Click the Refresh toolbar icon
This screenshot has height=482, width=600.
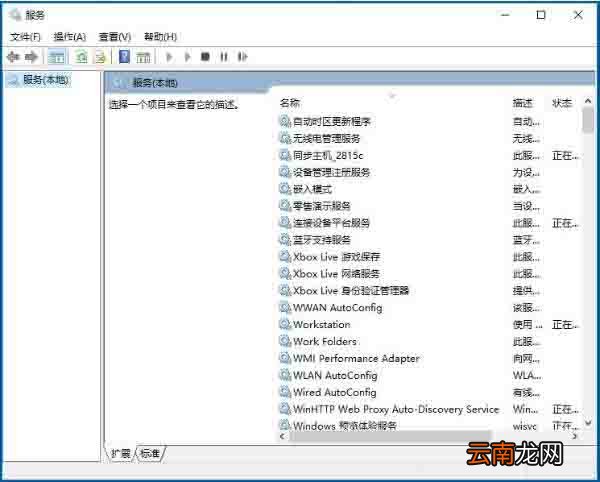point(81,57)
